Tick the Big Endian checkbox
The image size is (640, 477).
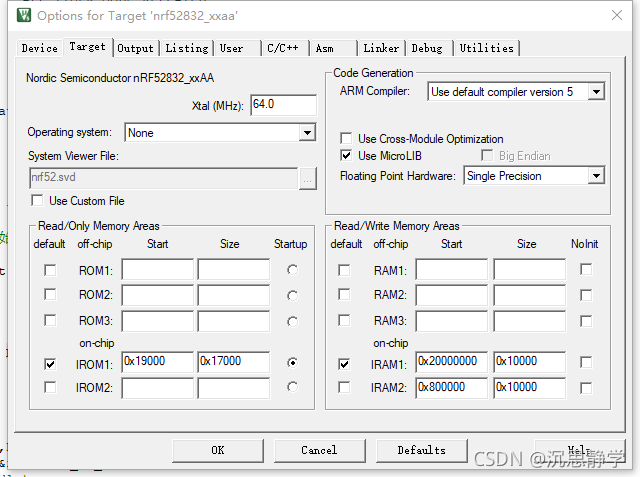(x=487, y=155)
